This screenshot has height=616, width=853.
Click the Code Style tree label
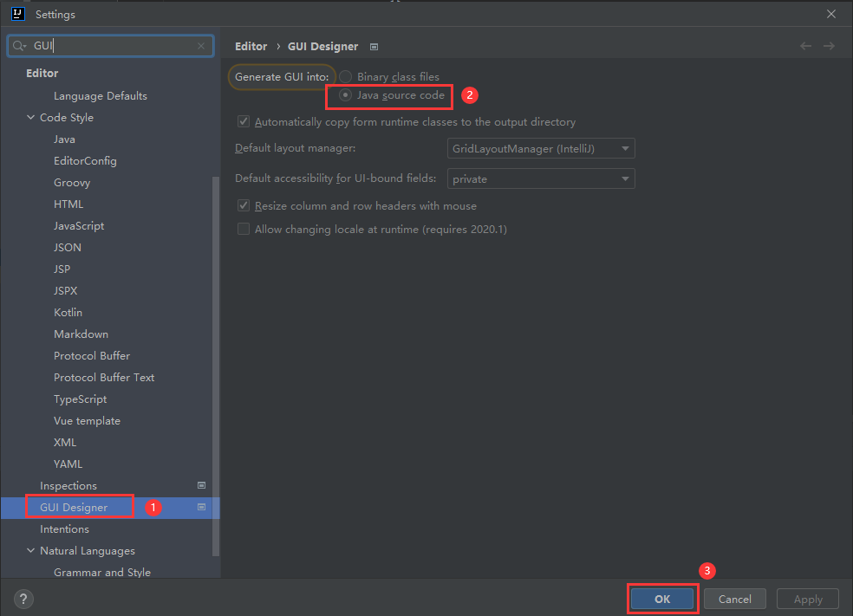67,118
